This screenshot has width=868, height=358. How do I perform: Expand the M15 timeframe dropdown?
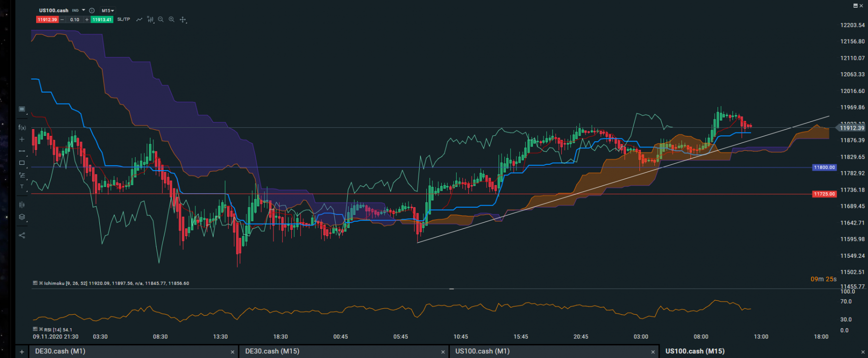[108, 11]
